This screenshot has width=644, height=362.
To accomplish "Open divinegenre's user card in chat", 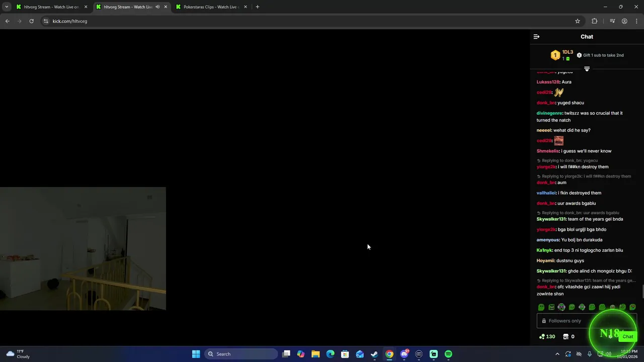I will 549,113.
